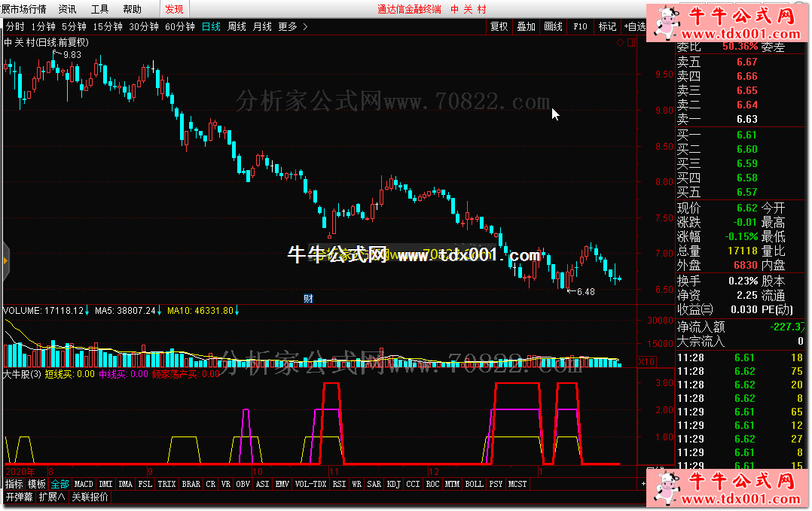Click the 标记 mark button

pos(607,26)
